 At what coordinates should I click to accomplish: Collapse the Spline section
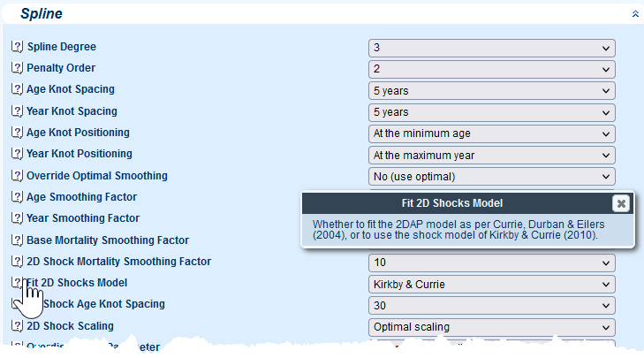pyautogui.click(x=633, y=14)
